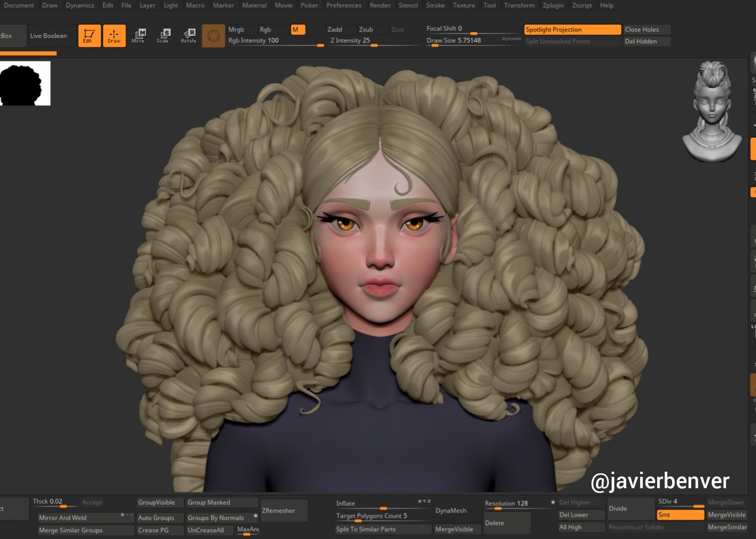Open the Stroke menu

point(435,5)
